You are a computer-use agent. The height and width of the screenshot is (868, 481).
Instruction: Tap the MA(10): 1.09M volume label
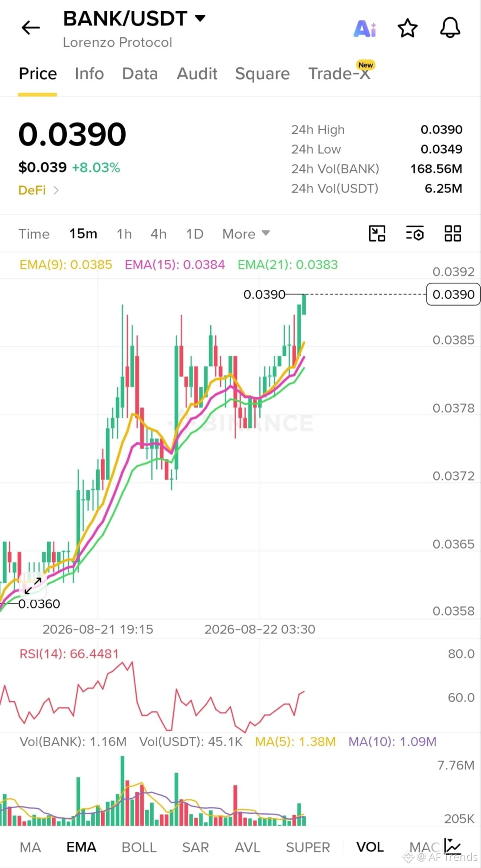pyautogui.click(x=392, y=742)
